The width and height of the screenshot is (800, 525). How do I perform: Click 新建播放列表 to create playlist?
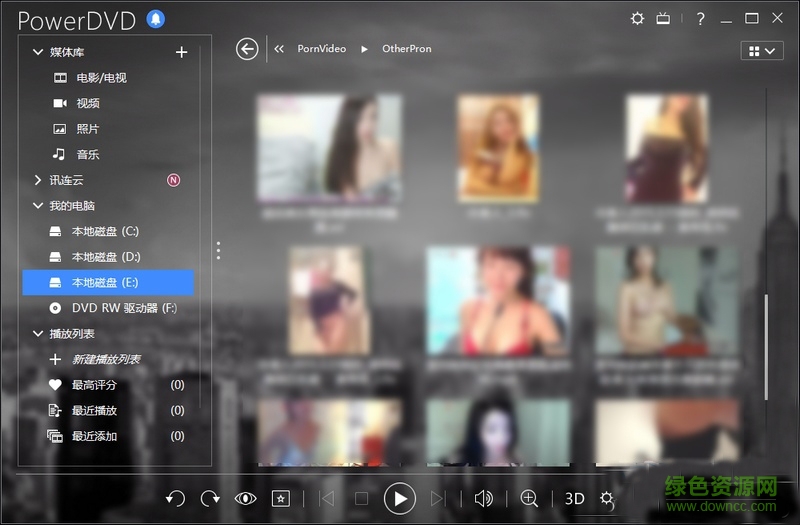[x=105, y=360]
